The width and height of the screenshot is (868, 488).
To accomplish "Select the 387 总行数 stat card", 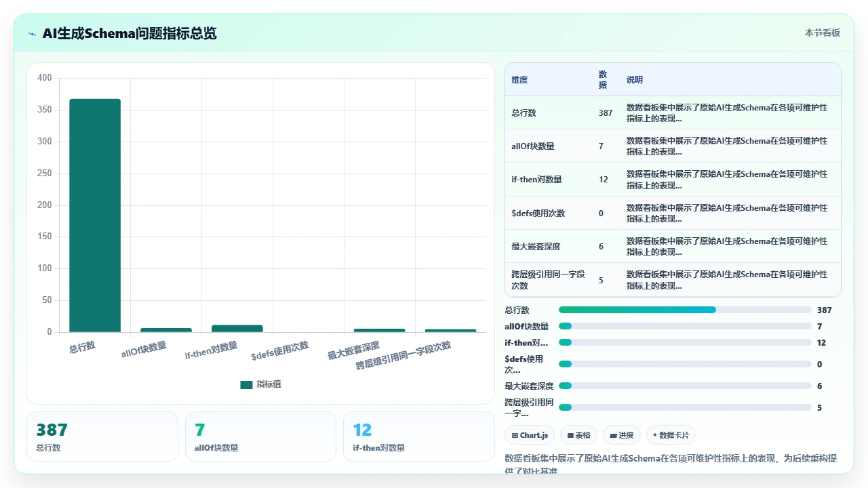I will point(102,436).
